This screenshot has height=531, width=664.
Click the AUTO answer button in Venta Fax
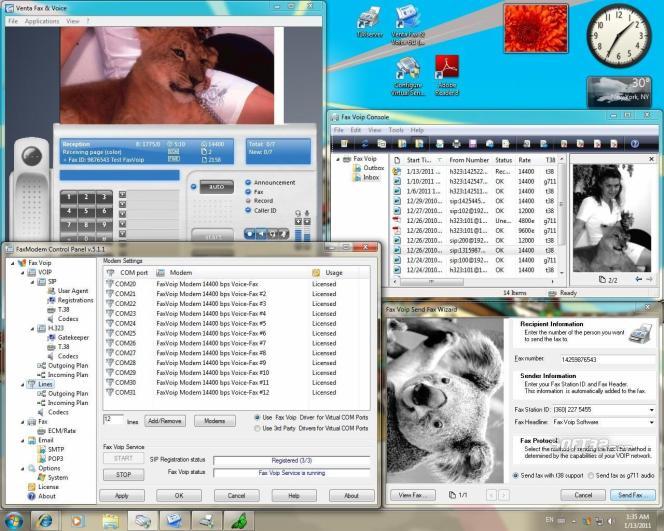tap(216, 187)
